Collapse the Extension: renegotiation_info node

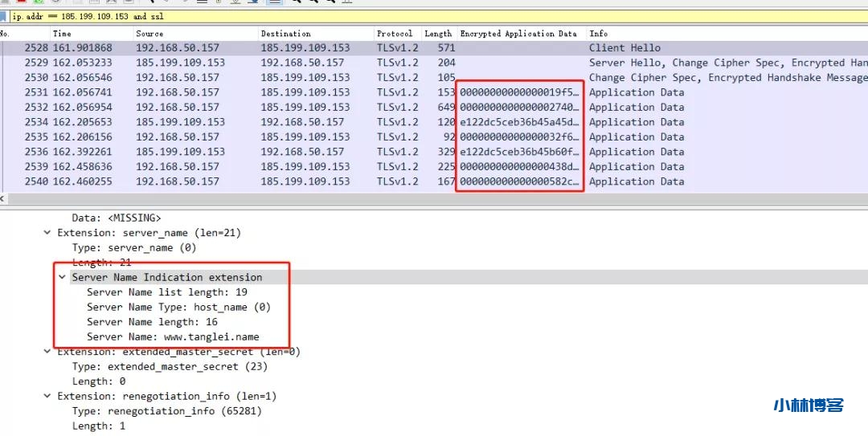47,396
